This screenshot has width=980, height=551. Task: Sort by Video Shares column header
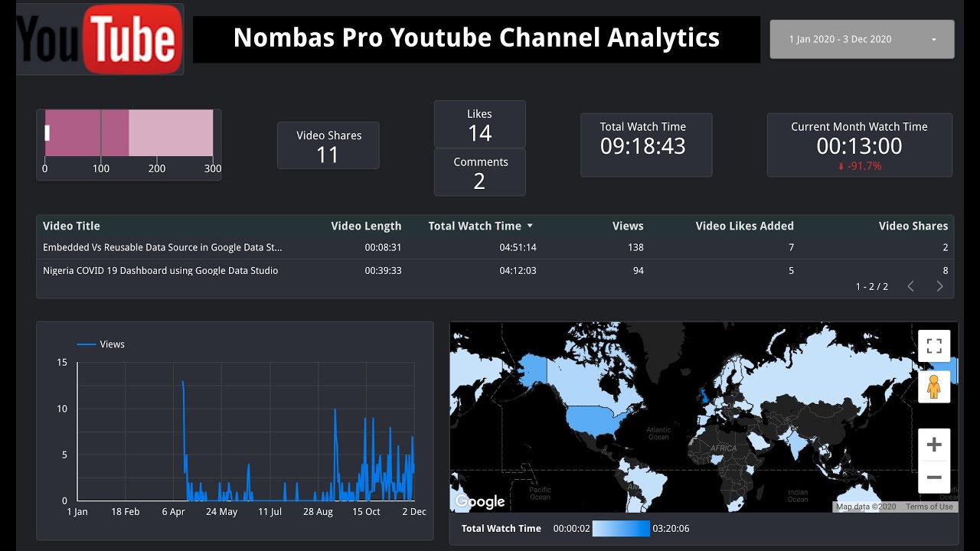[x=913, y=226]
